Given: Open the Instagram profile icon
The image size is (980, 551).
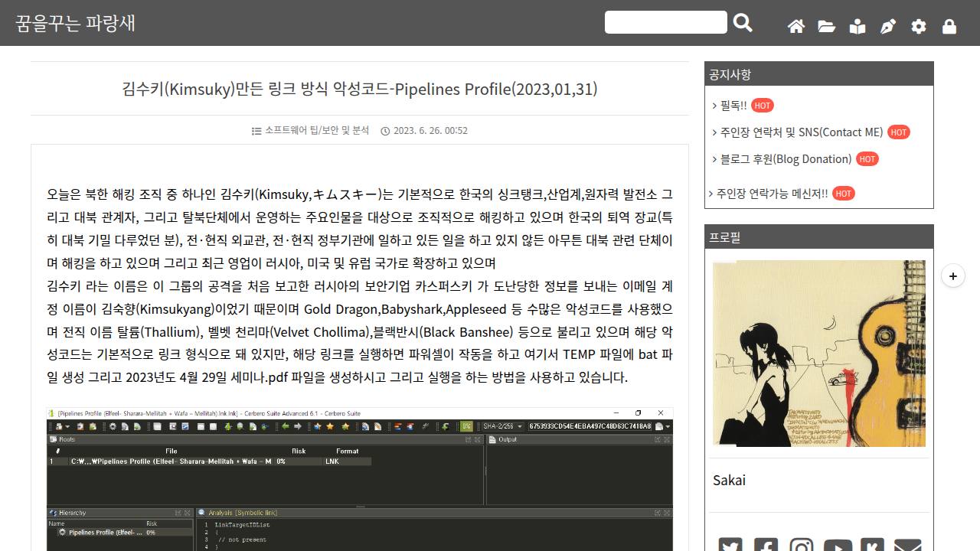Looking at the screenshot, I should click(802, 545).
